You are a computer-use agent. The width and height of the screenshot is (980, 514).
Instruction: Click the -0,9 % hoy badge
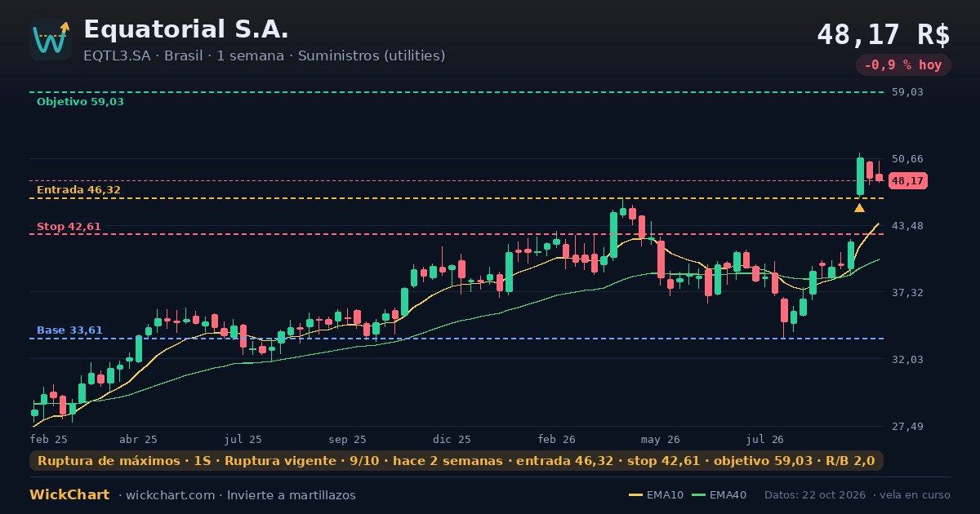[903, 65]
